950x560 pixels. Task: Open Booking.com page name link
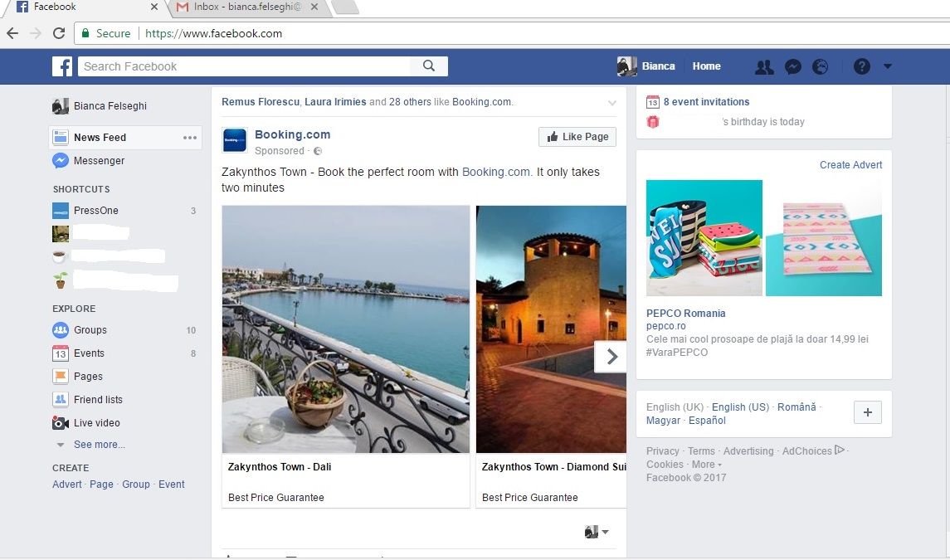[x=293, y=134]
